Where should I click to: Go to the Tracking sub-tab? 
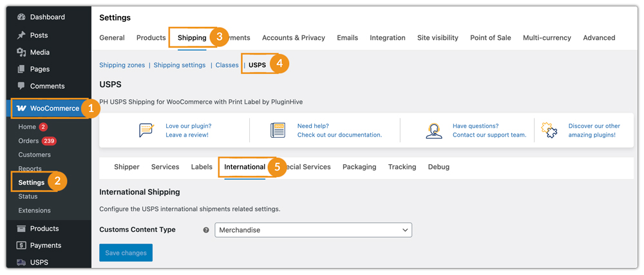tap(402, 167)
